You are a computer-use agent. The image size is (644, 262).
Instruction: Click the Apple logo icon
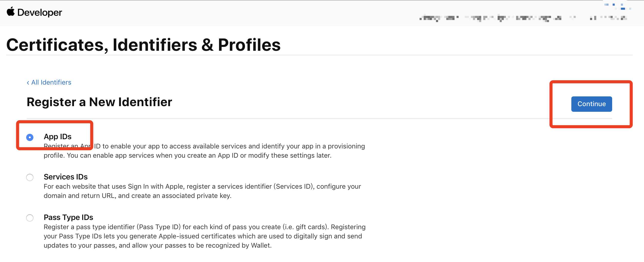[x=11, y=12]
